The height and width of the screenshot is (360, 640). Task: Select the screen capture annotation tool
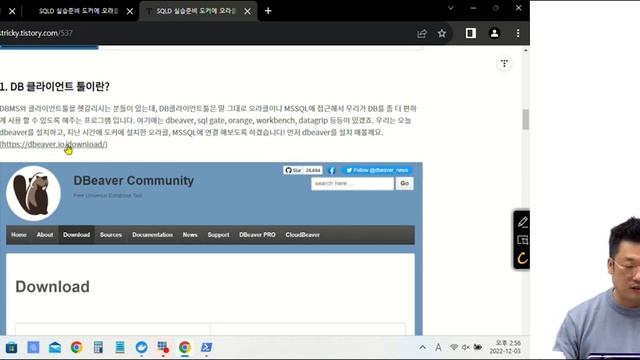[x=522, y=240]
